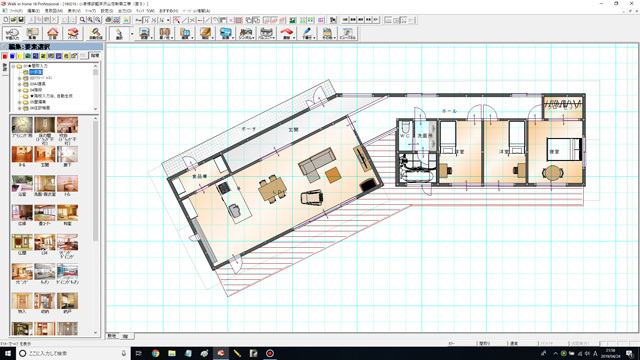The height and width of the screenshot is (360, 640).
Task: Toggle the yellow square filter button
Action: 20,56
